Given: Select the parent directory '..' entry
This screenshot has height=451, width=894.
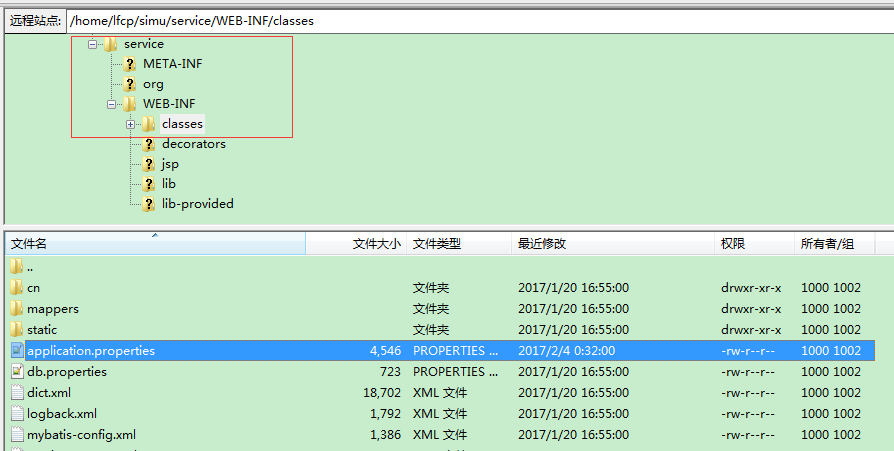Looking at the screenshot, I should tap(30, 267).
